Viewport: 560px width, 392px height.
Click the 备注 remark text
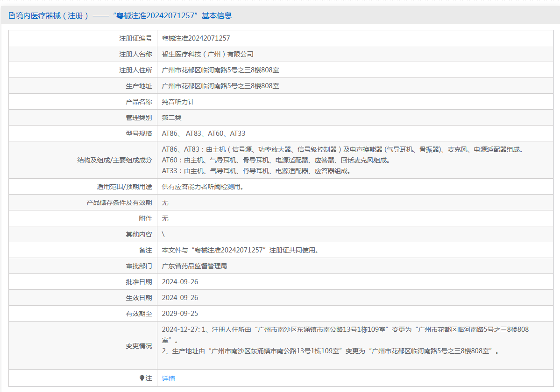(x=240, y=250)
